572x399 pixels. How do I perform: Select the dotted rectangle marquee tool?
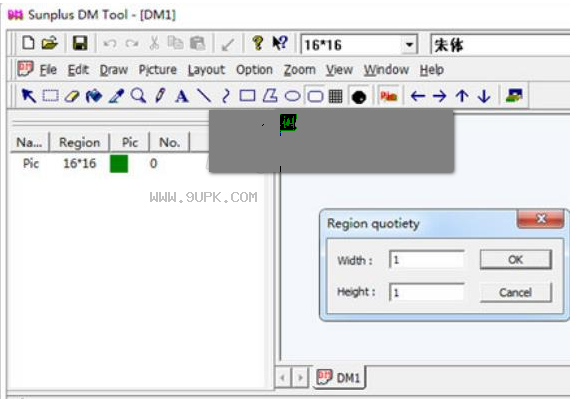click(x=50, y=96)
